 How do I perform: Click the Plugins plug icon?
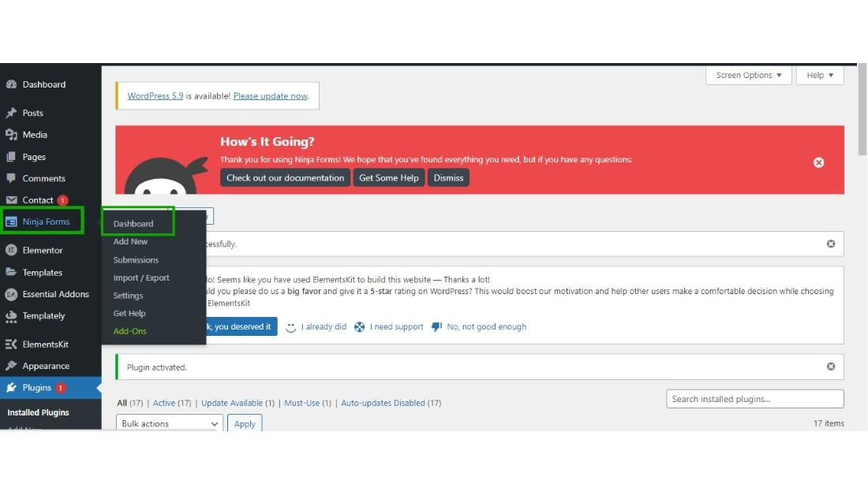[x=11, y=388]
